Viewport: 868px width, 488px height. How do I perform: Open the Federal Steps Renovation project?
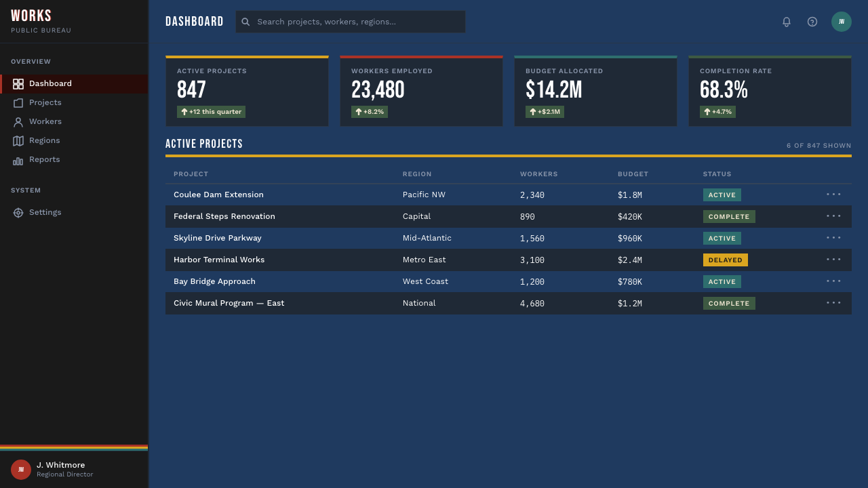[224, 216]
